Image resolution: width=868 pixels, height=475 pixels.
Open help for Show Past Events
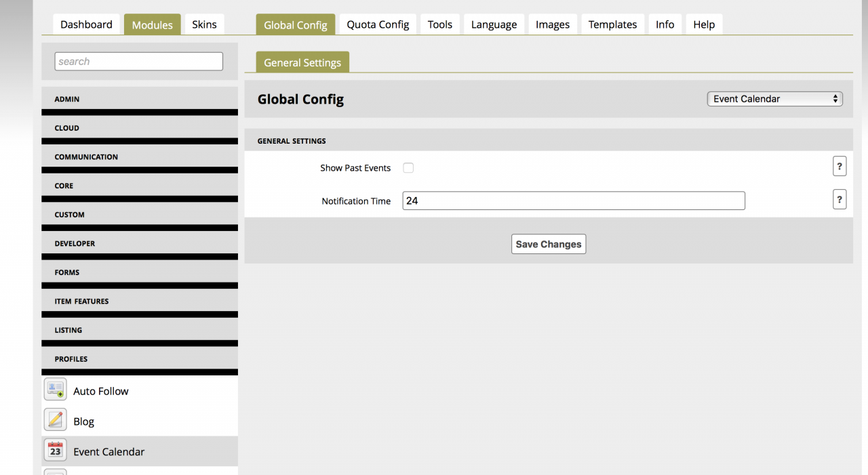tap(840, 166)
